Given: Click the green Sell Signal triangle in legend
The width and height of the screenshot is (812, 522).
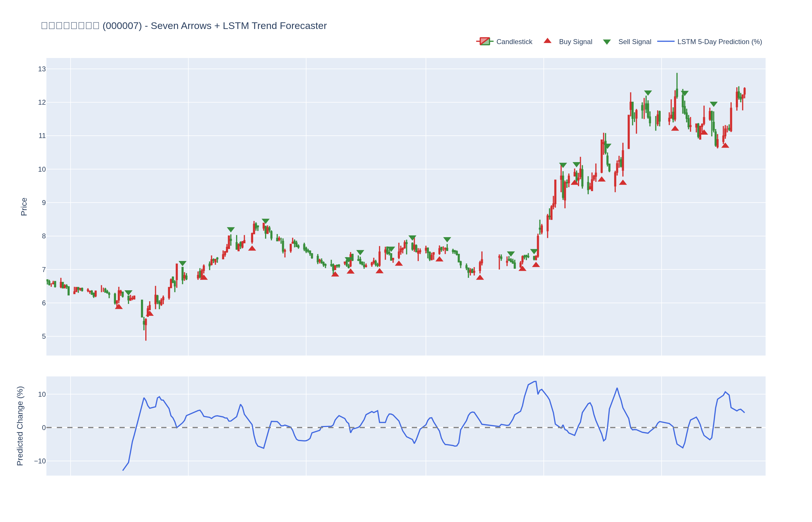Looking at the screenshot, I should [x=607, y=42].
